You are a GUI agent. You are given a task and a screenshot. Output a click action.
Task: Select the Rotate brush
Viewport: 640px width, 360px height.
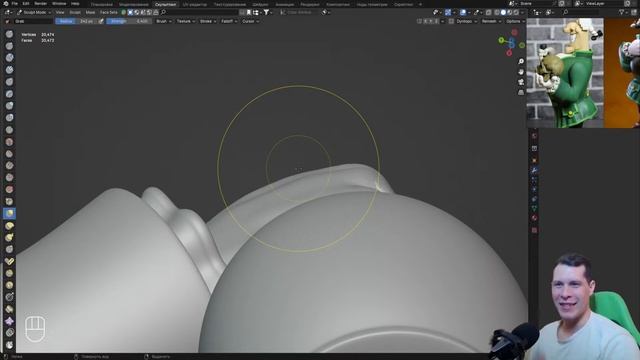pyautogui.click(x=9, y=285)
